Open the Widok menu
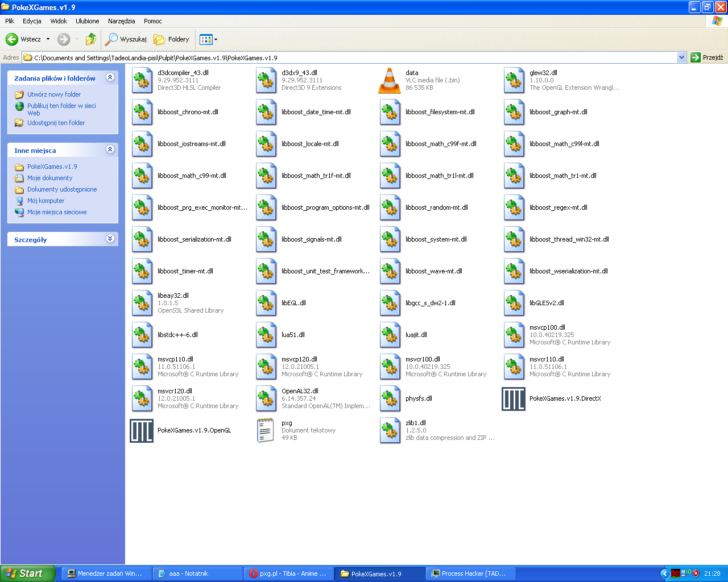This screenshot has width=728, height=582. pos(59,21)
